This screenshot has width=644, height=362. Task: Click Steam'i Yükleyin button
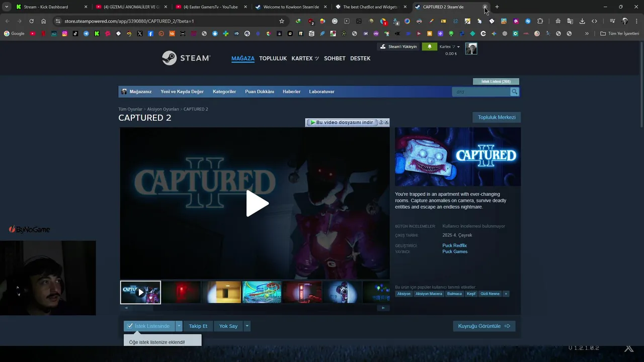398,47
